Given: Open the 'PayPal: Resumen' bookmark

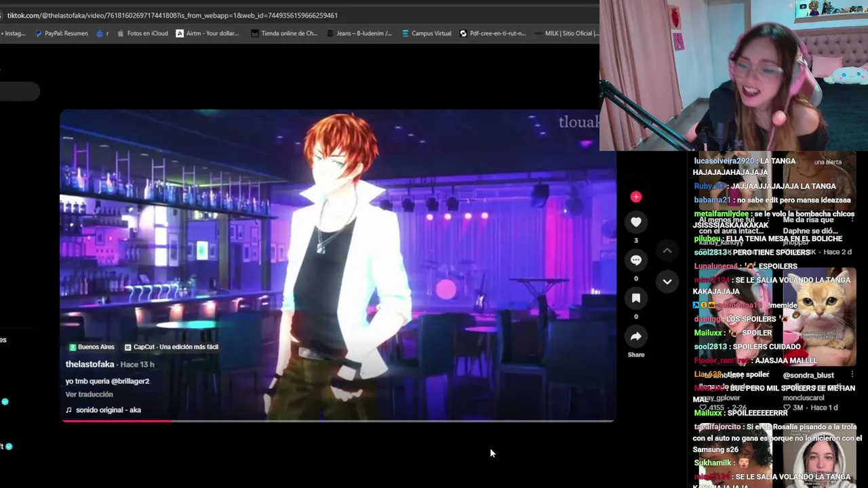Looking at the screenshot, I should tap(61, 33).
